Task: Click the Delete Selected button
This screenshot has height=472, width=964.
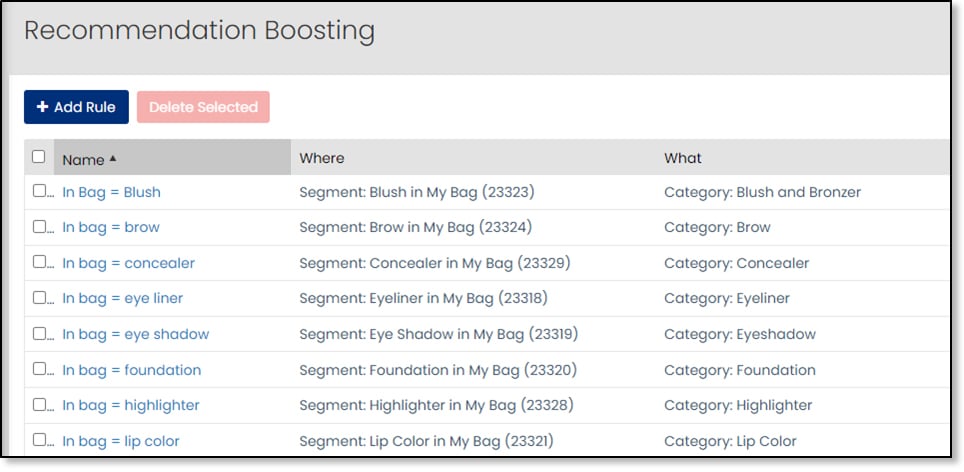Action: click(x=203, y=107)
